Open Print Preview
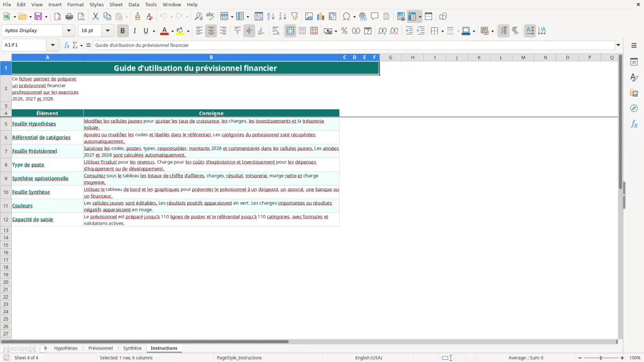 (x=81, y=17)
